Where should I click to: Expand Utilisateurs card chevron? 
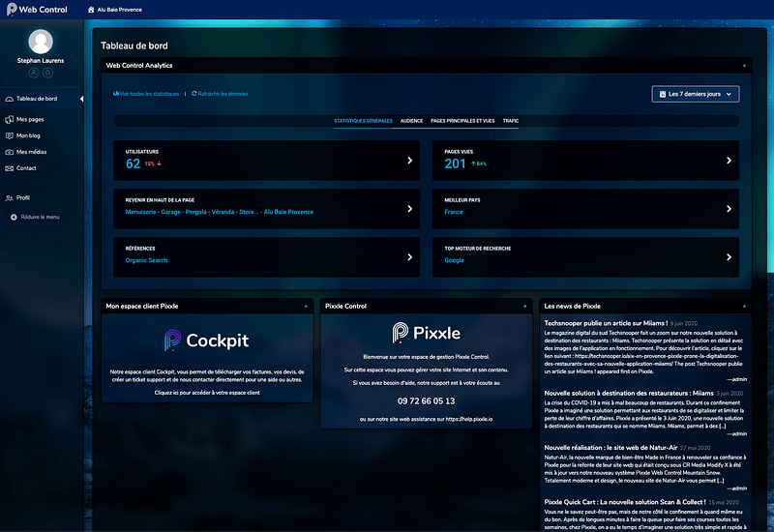(409, 161)
